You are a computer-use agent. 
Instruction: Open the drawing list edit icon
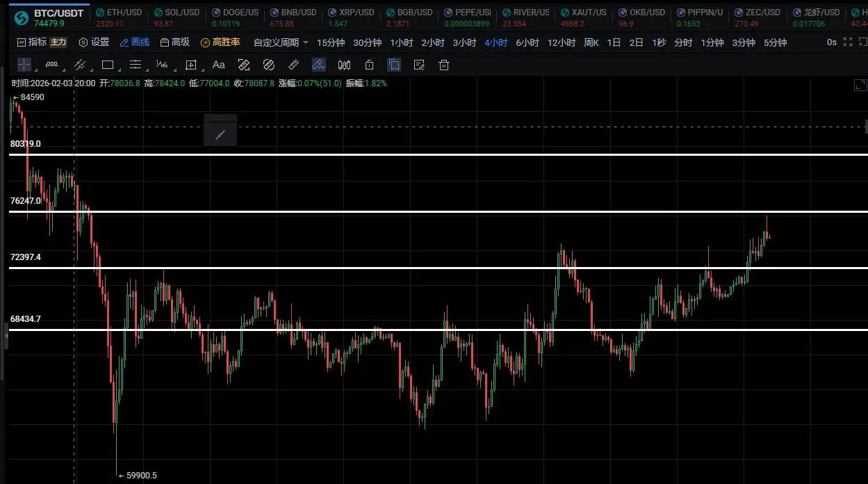[x=419, y=65]
